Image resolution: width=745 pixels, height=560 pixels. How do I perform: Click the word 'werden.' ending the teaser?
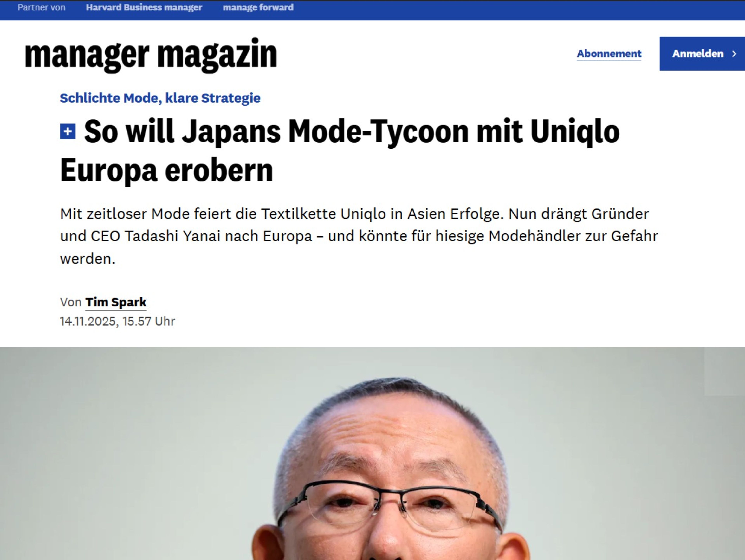87,259
